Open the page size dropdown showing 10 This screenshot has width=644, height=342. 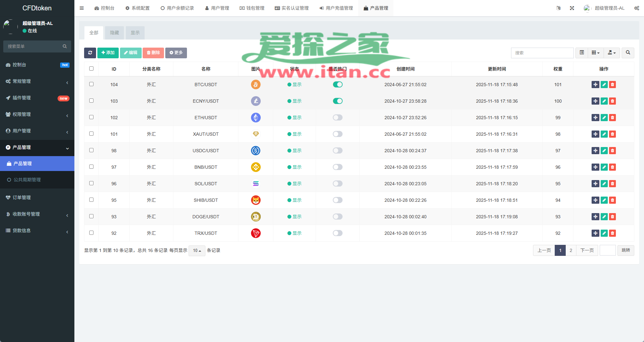pos(197,251)
